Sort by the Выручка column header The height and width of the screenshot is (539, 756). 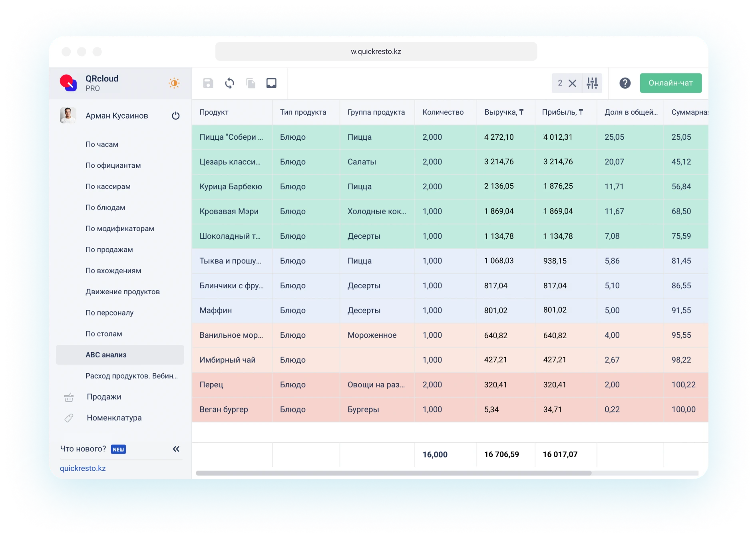pos(503,112)
